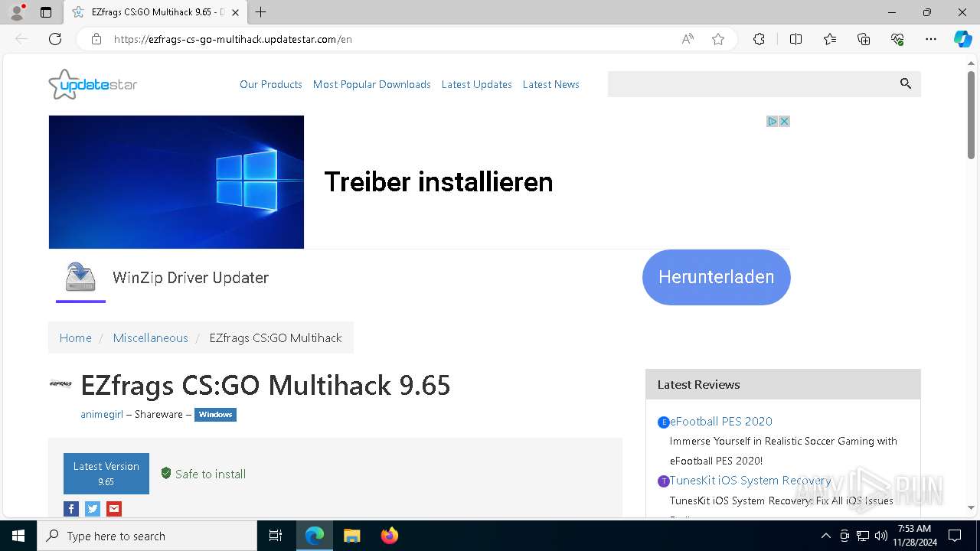This screenshot has height=551, width=980.
Task: Open AdChoices info icon on ad
Action: click(x=773, y=122)
